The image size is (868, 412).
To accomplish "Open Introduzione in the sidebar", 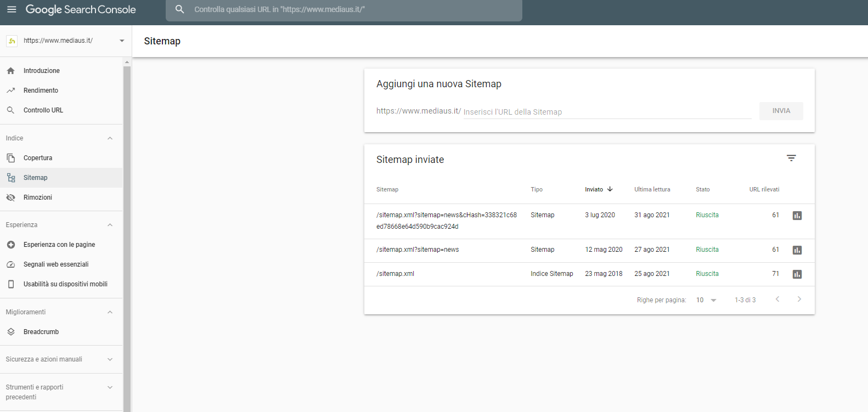I will [x=61, y=71].
